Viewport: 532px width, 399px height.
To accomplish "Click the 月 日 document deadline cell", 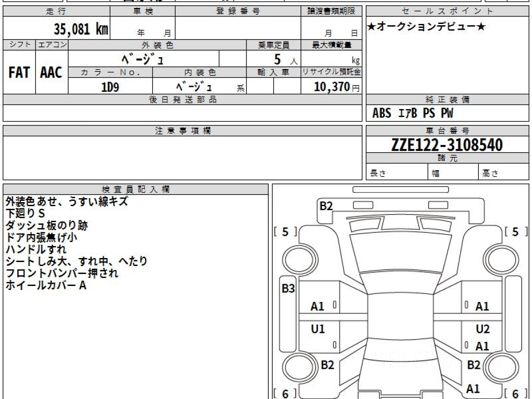I will (x=331, y=28).
